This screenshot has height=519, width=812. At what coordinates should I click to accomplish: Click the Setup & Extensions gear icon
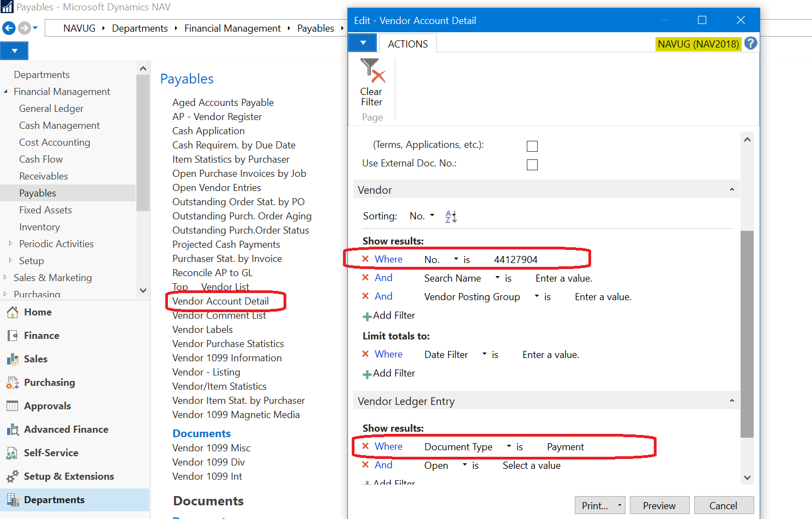click(x=12, y=476)
